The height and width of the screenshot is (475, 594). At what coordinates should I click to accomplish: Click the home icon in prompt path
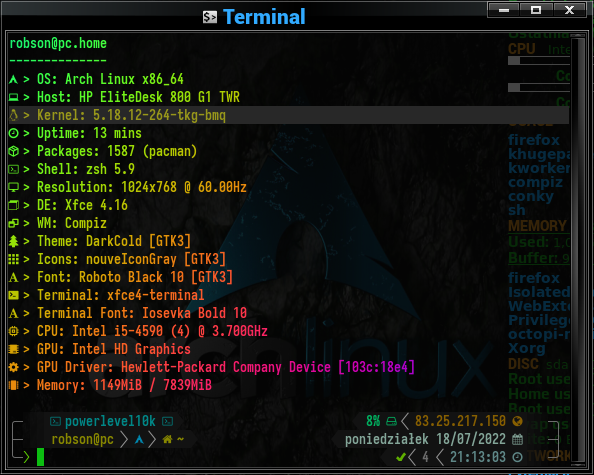point(167,439)
